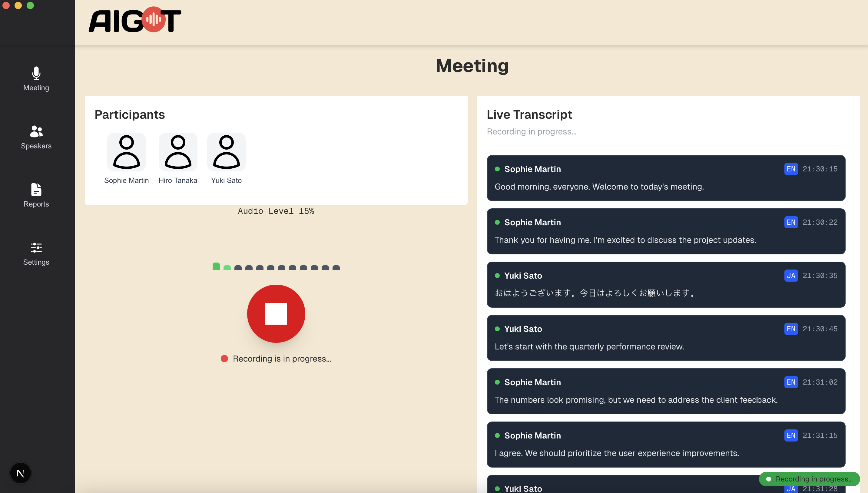Click "Let's start with the quarterly" transcript text
Image resolution: width=868 pixels, height=493 pixels.
[589, 346]
